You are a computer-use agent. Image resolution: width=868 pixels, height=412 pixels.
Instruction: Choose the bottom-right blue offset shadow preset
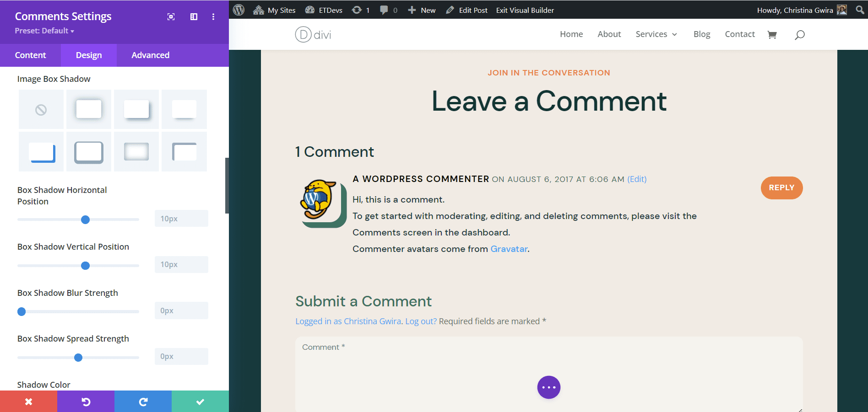tap(41, 152)
